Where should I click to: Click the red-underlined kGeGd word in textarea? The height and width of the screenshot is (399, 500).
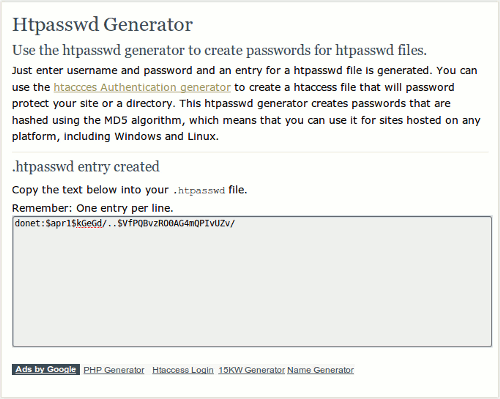89,223
